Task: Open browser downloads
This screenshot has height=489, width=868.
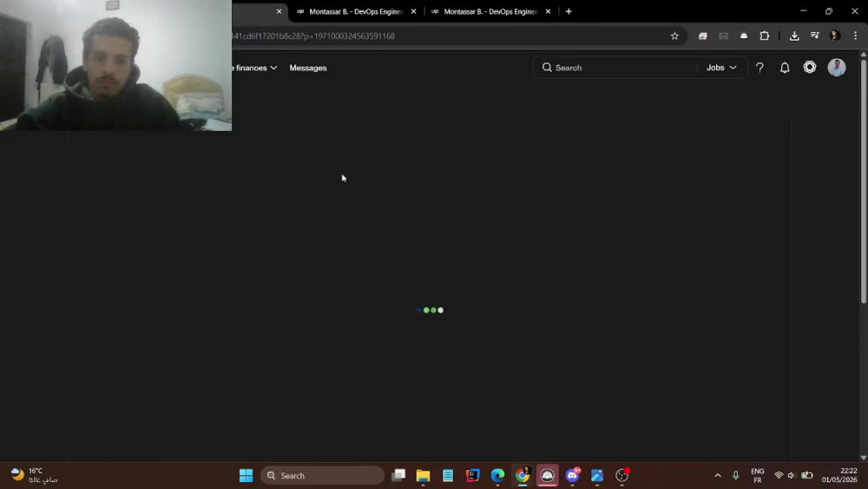Action: coord(794,36)
